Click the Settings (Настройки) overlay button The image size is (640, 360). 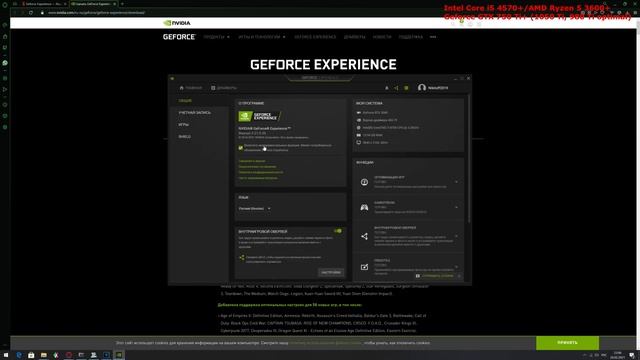click(331, 272)
